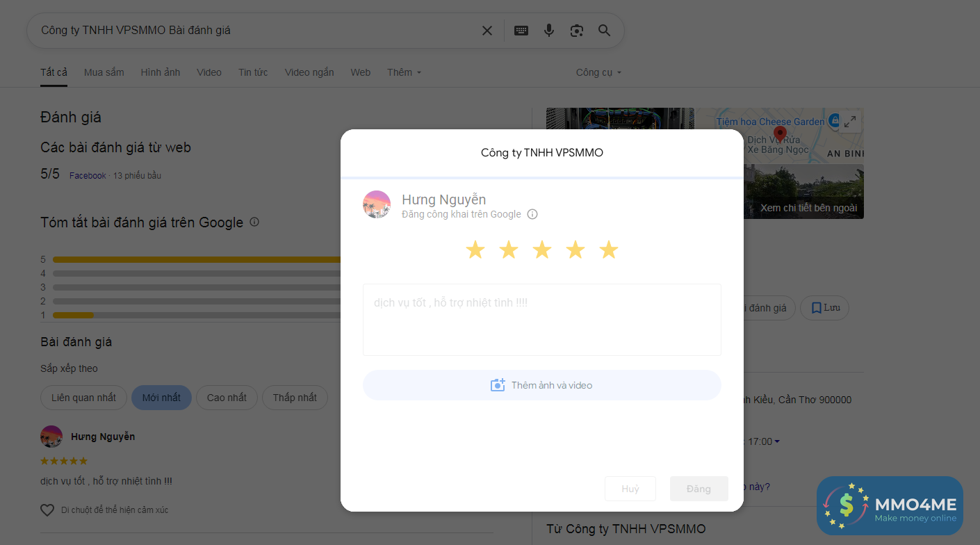The height and width of the screenshot is (545, 980).
Task: Open the Công cụ tools dropdown
Action: pyautogui.click(x=598, y=72)
